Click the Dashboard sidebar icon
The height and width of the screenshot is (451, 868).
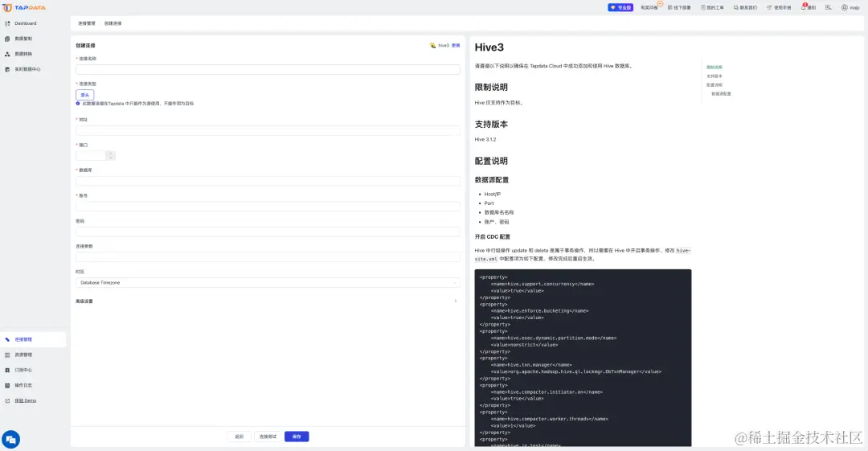coord(7,23)
